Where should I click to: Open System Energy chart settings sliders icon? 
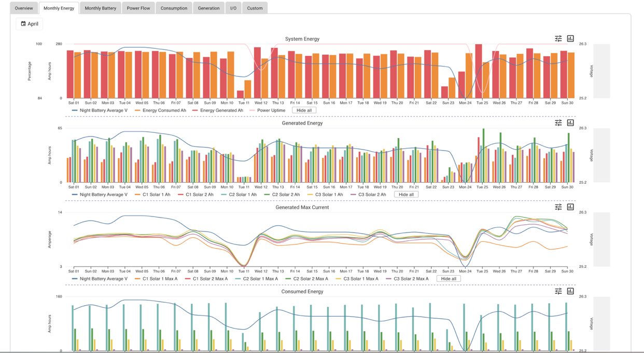point(558,39)
